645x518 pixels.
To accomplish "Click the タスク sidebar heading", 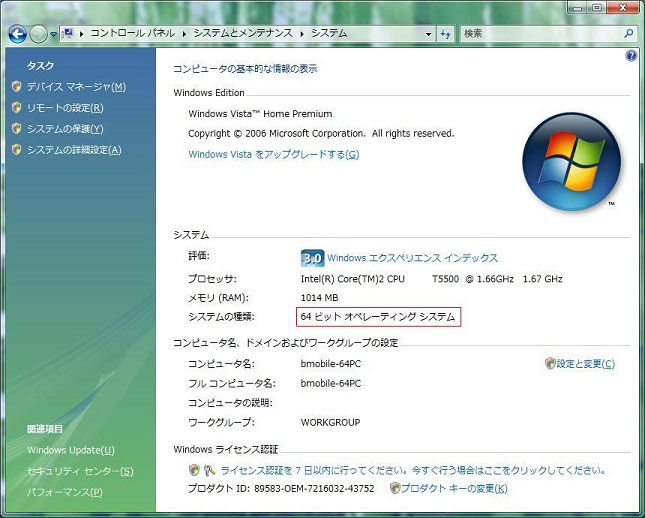I will (x=40, y=65).
